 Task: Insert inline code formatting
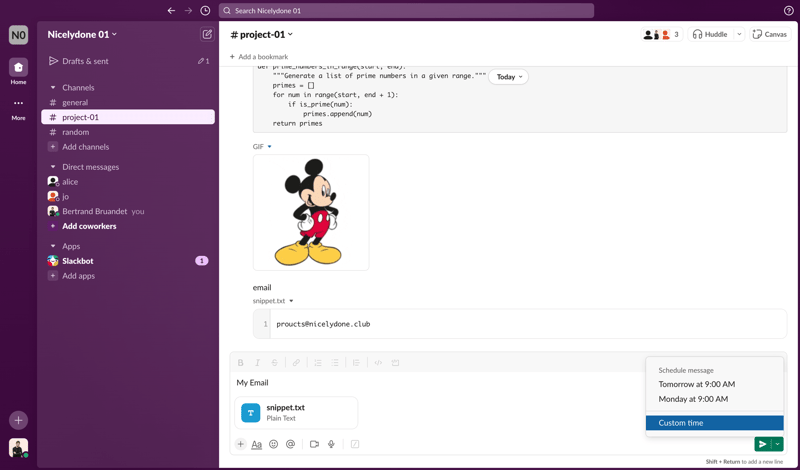click(x=378, y=363)
